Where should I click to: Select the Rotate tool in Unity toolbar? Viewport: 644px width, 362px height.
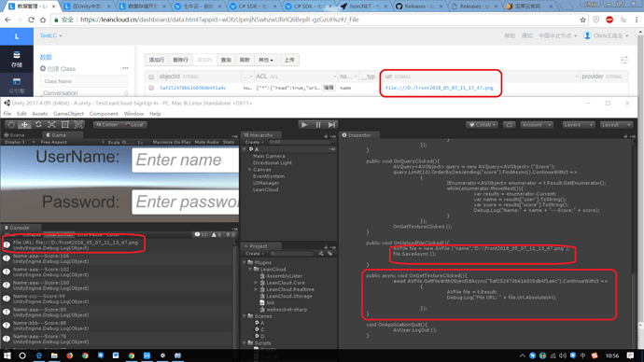pyautogui.click(x=38, y=125)
